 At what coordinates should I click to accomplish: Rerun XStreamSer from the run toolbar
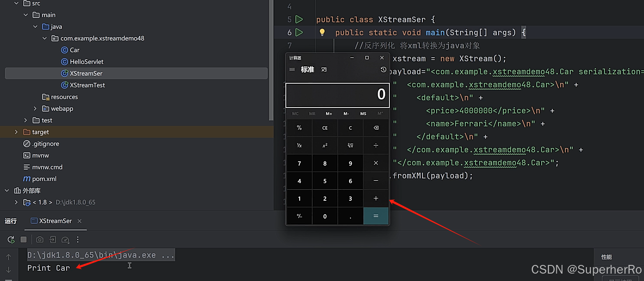11,239
